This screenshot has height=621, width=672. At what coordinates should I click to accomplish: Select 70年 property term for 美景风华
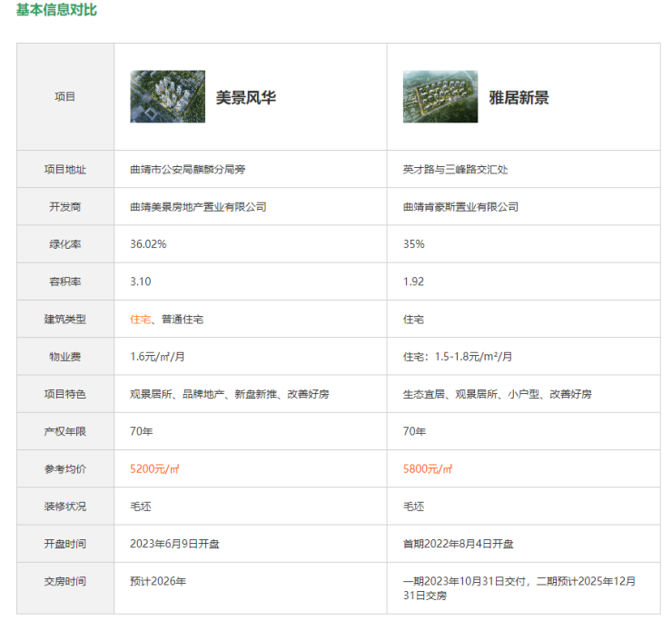tap(142, 431)
